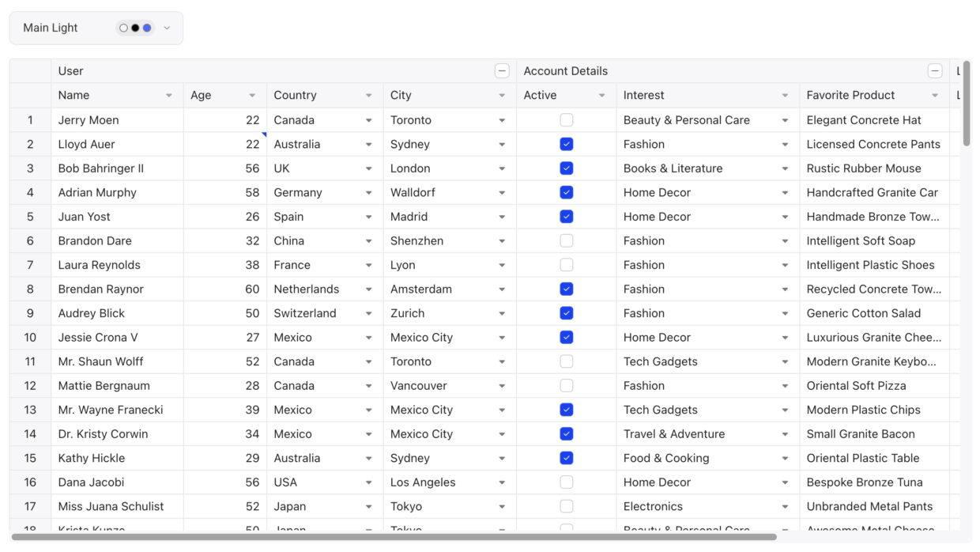Select the cell 'Rustic Rubber Mouse'
This screenshot has height=552, width=980.
point(875,168)
